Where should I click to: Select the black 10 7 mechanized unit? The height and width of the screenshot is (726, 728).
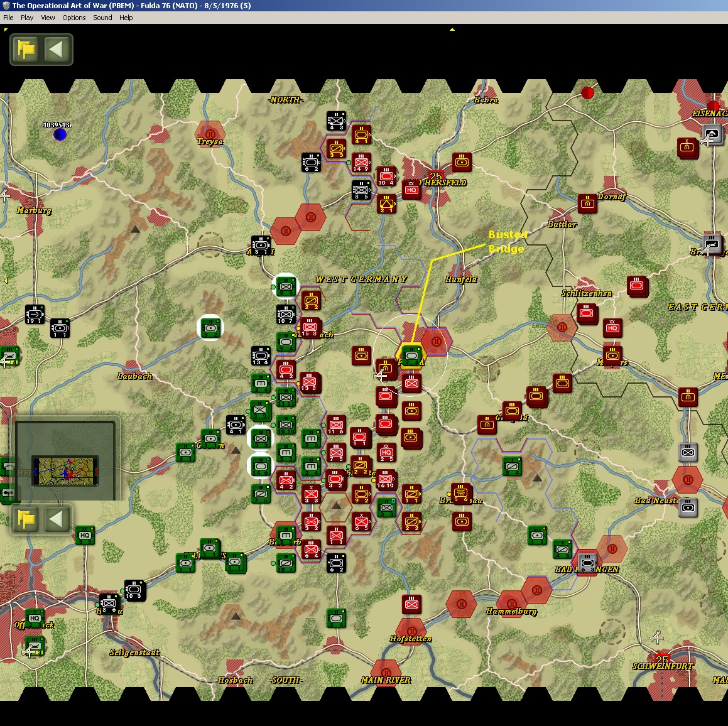[286, 314]
